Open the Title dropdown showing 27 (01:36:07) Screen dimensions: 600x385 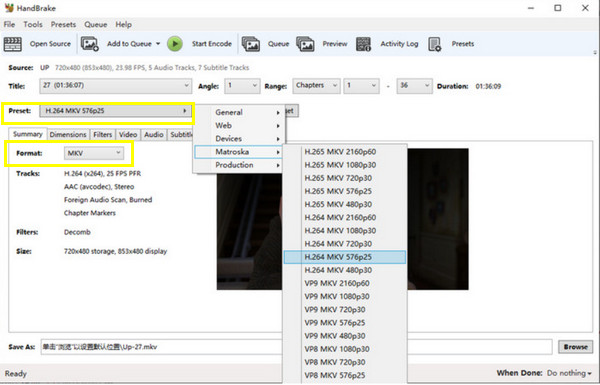pyautogui.click(x=115, y=86)
